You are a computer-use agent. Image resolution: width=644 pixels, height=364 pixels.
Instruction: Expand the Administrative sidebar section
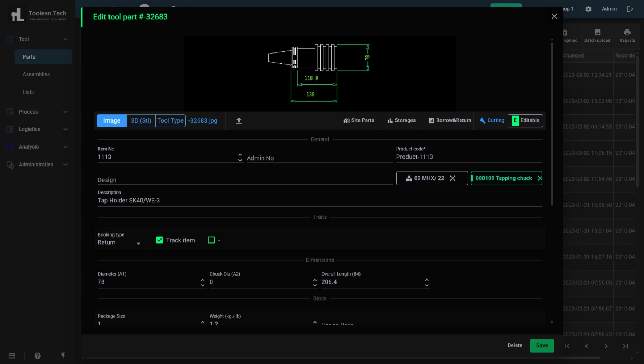pyautogui.click(x=37, y=165)
